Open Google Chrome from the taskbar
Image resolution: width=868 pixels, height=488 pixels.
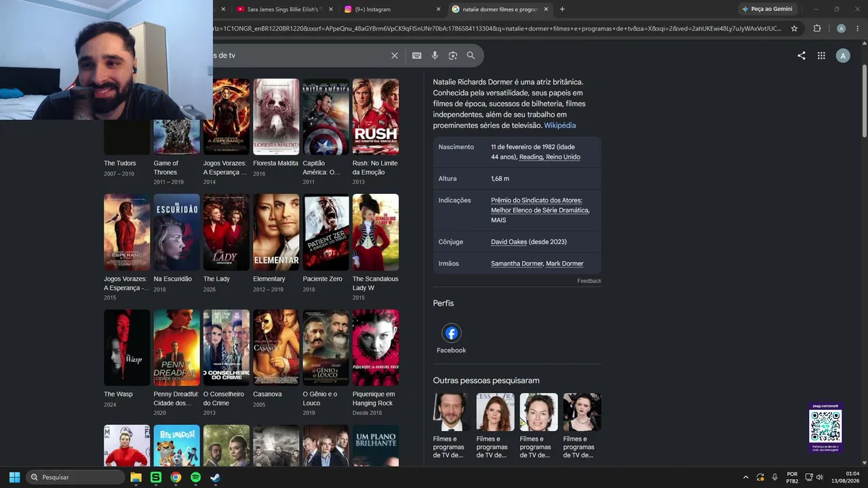pyautogui.click(x=176, y=477)
